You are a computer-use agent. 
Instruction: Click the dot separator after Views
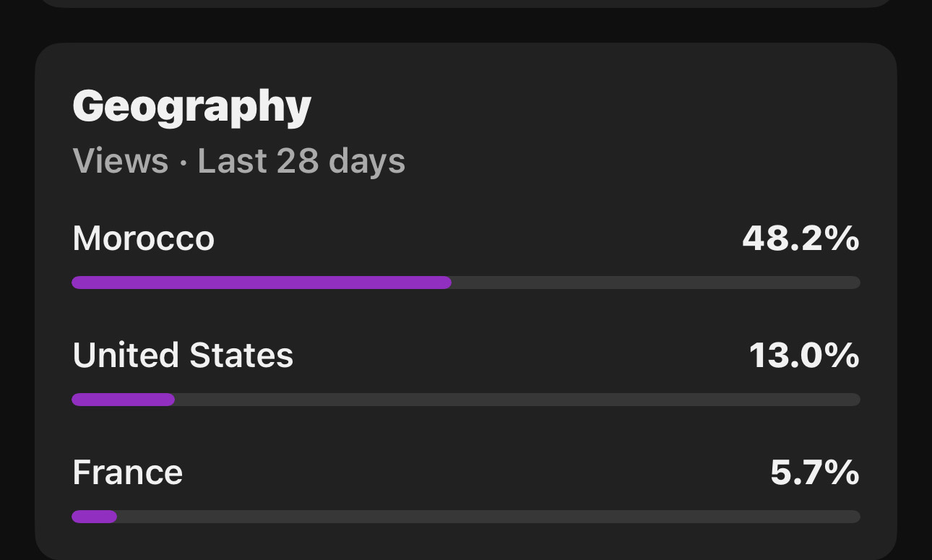click(x=183, y=162)
